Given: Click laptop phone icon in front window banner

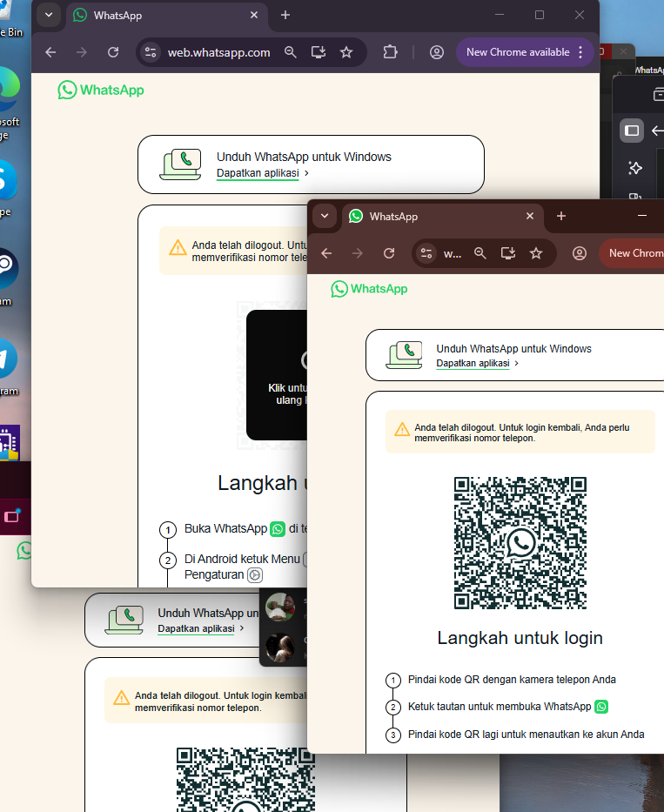Looking at the screenshot, I should 405,355.
